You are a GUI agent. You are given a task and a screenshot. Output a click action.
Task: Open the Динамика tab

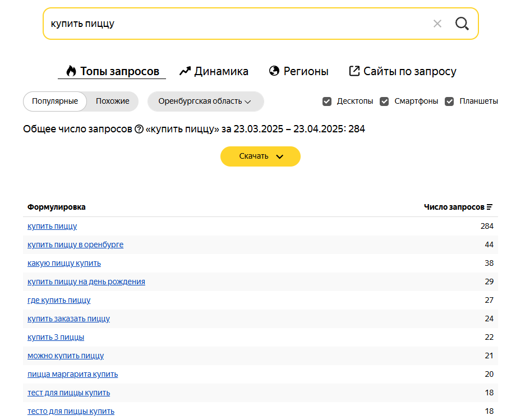(x=214, y=71)
